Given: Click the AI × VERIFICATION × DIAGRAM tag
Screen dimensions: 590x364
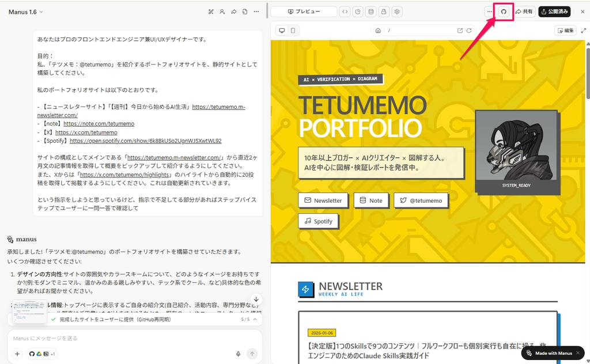Looking at the screenshot, I should coord(341,79).
